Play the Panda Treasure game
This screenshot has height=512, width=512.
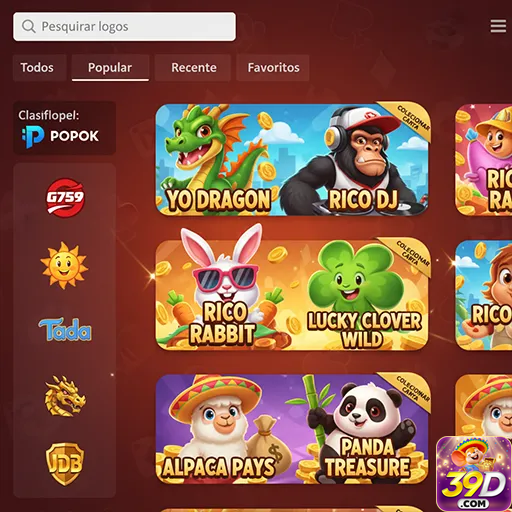click(362, 429)
